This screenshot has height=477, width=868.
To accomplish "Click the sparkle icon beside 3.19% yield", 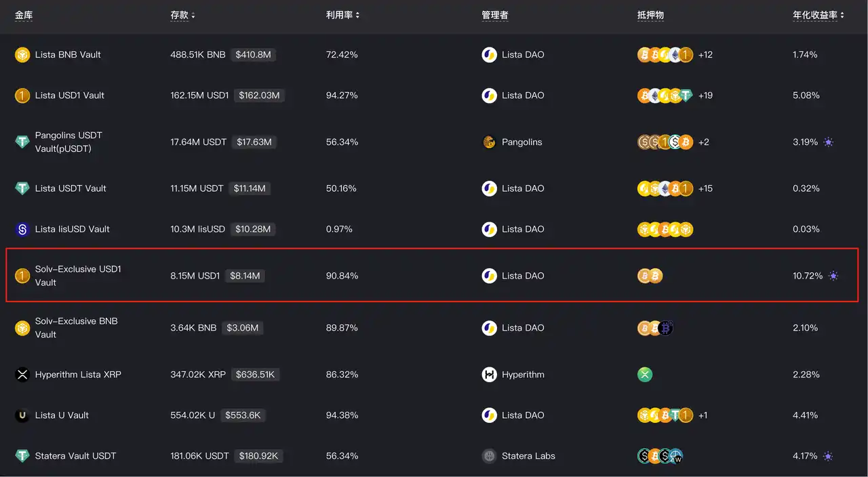I will pyautogui.click(x=828, y=142).
